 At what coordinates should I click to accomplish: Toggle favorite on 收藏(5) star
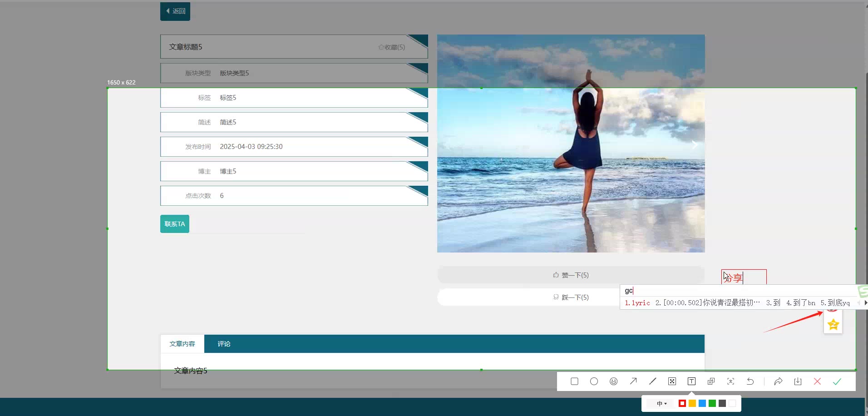click(x=391, y=47)
